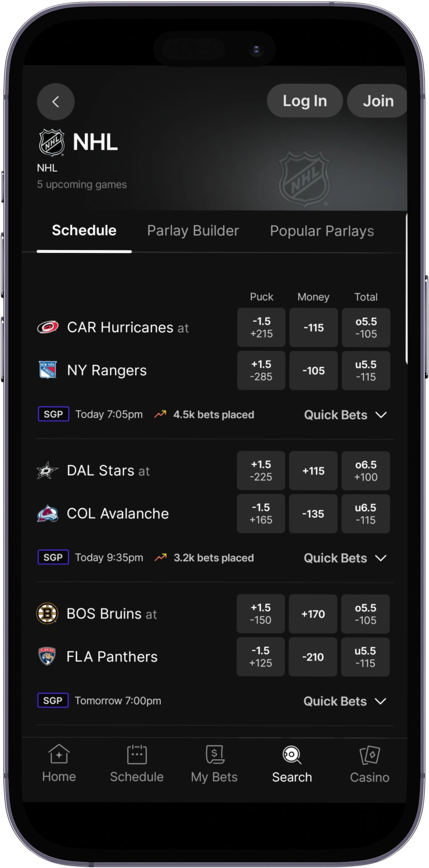Open the Schedule calendar icon in bottom bar
The height and width of the screenshot is (868, 429).
coord(137,754)
